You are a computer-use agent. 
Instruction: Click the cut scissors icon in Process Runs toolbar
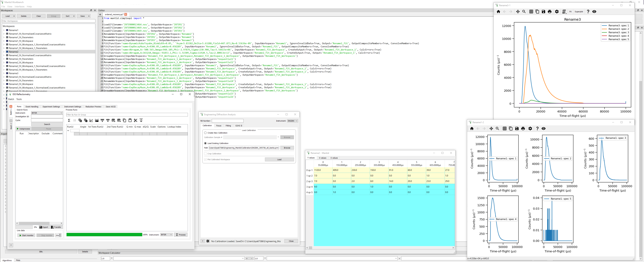point(136,121)
